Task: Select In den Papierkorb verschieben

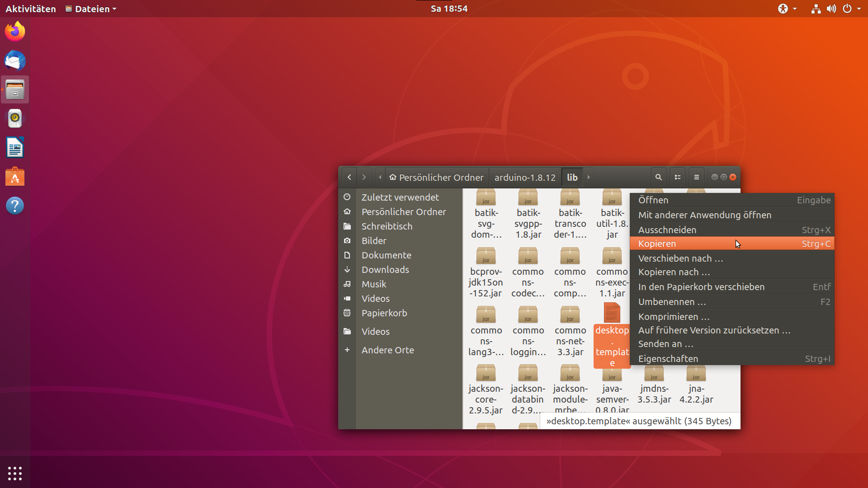Action: [732, 287]
